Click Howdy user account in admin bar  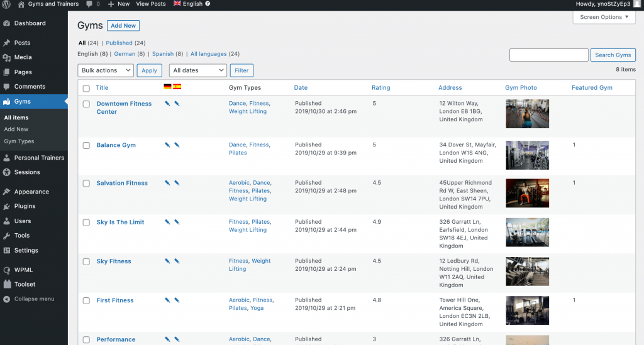coord(608,4)
